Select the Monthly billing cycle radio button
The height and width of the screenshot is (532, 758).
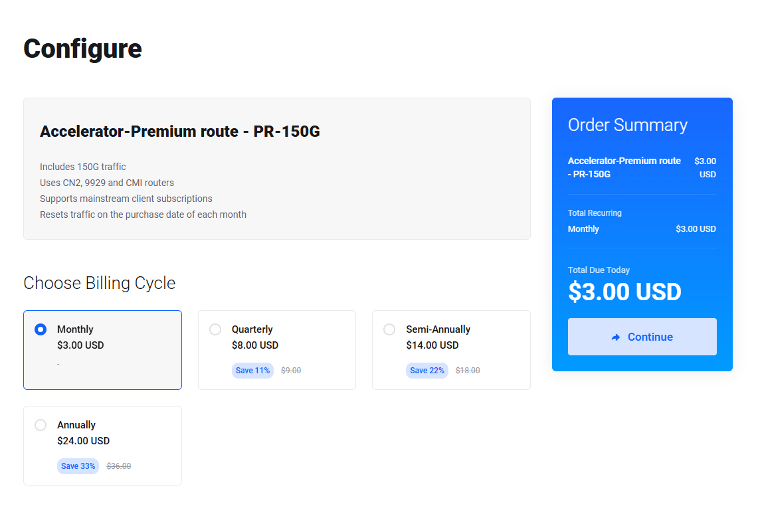point(41,329)
